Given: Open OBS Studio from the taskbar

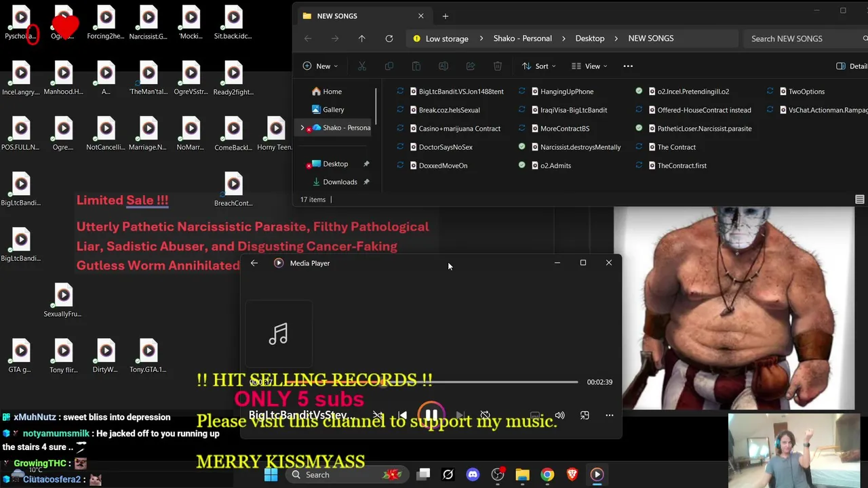Looking at the screenshot, I should tap(497, 474).
